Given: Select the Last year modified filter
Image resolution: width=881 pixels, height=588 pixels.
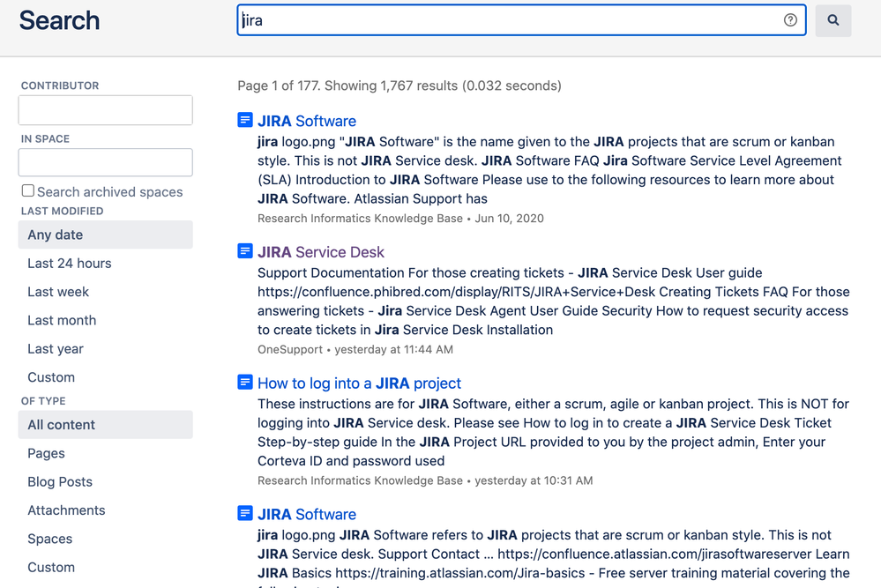Looking at the screenshot, I should pyautogui.click(x=55, y=348).
